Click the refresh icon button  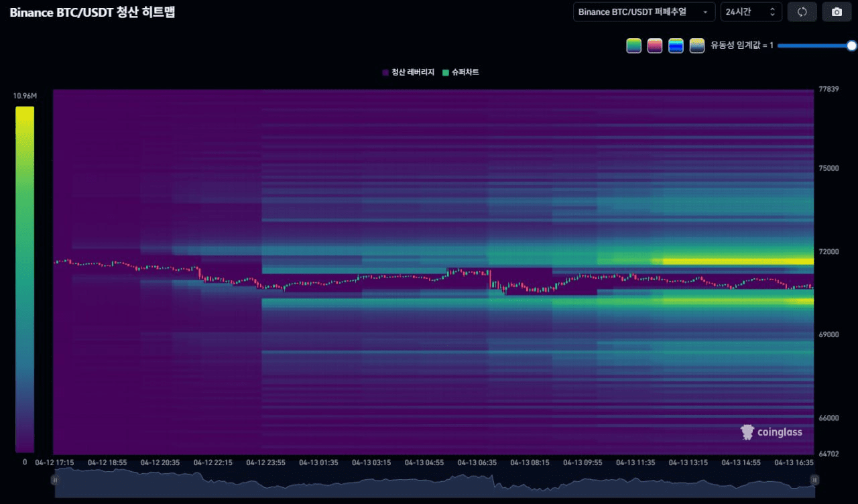point(802,12)
